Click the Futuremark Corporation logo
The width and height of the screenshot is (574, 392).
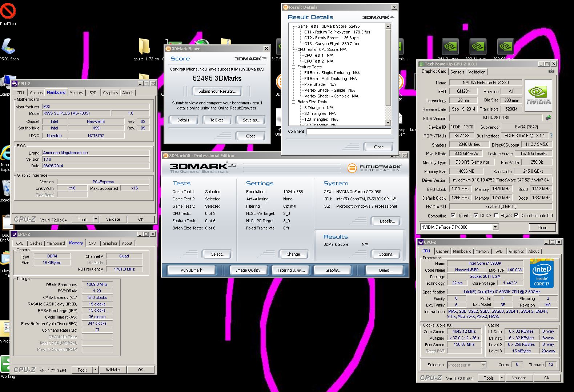pos(374,168)
